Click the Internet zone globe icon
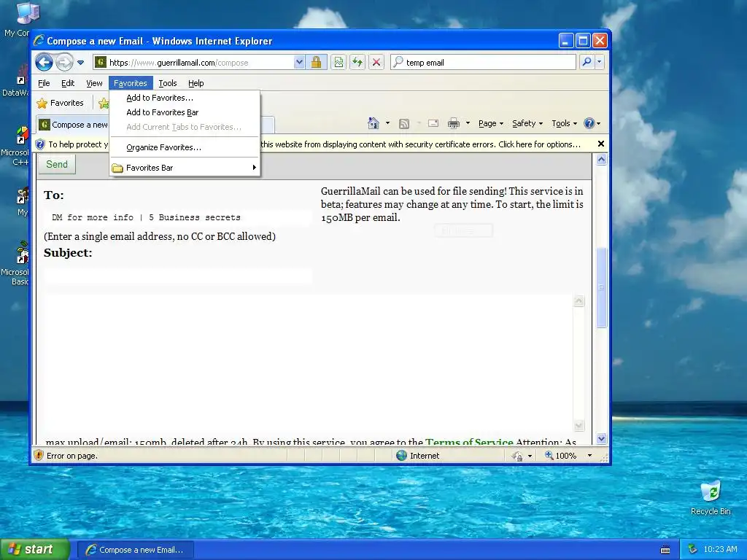747x560 pixels. 402,456
